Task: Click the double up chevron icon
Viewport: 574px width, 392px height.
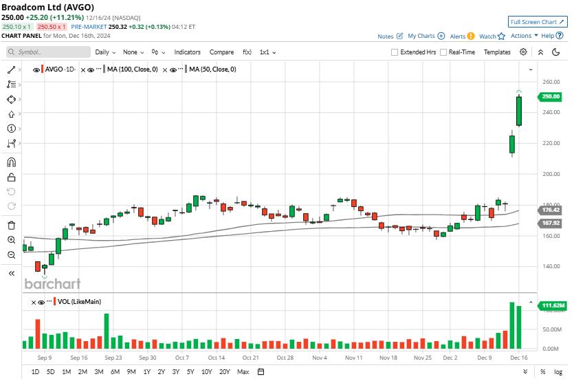Action: tap(541, 52)
